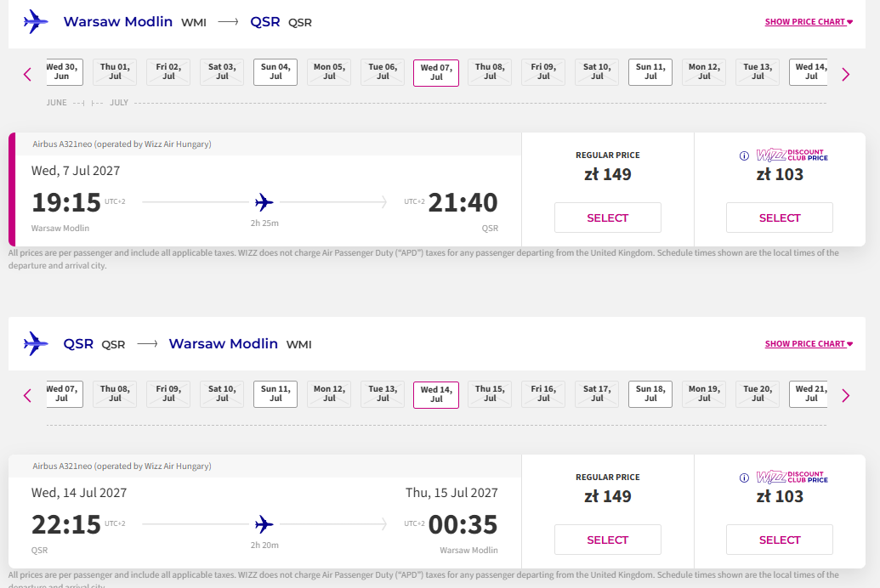Click the Wizz Discount Club logo on 22:15 flight
This screenshot has width=880, height=588.
point(792,477)
